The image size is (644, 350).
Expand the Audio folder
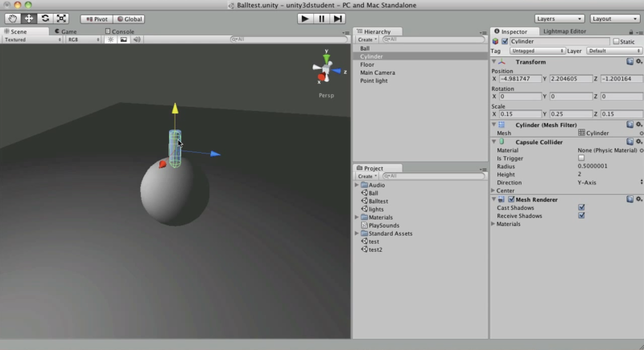[357, 185]
